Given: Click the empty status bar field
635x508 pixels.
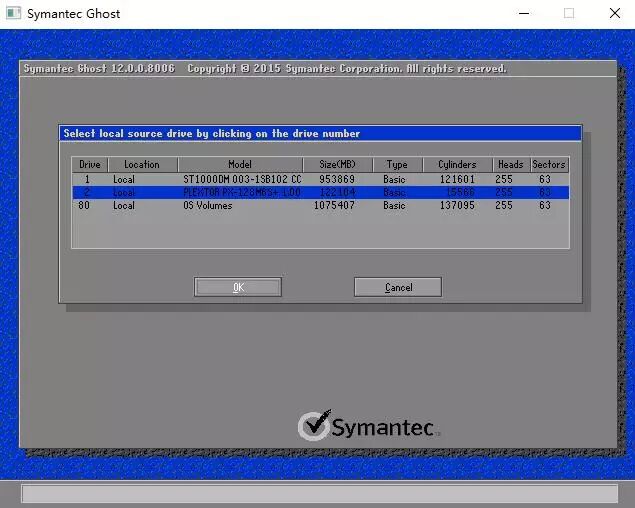Looking at the screenshot, I should point(320,494).
